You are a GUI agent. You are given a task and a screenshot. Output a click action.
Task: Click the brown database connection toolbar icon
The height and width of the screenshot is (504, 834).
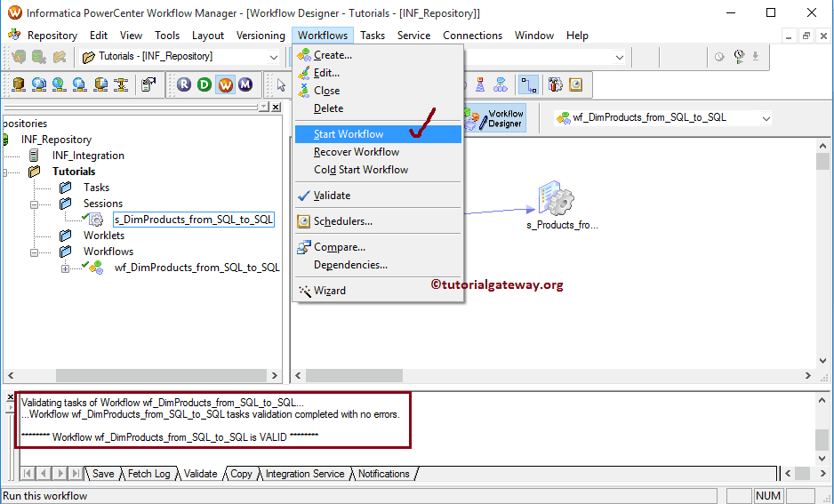click(x=20, y=84)
